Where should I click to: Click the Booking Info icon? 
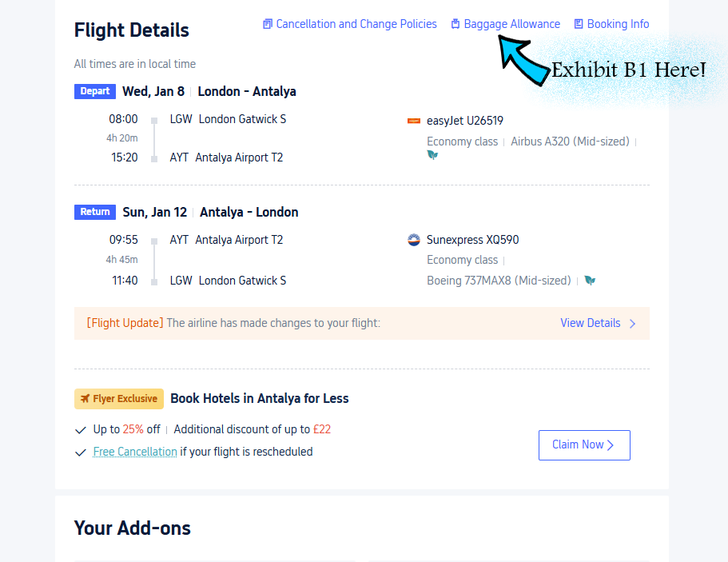coord(579,24)
